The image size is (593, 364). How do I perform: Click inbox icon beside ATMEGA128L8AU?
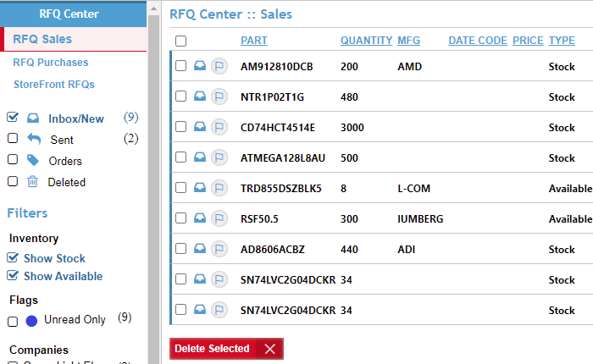(200, 157)
